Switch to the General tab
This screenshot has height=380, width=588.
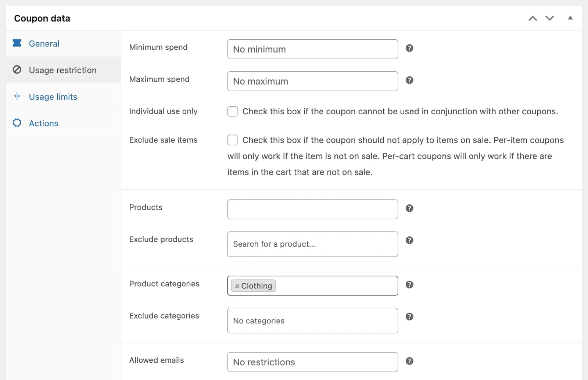click(64, 43)
